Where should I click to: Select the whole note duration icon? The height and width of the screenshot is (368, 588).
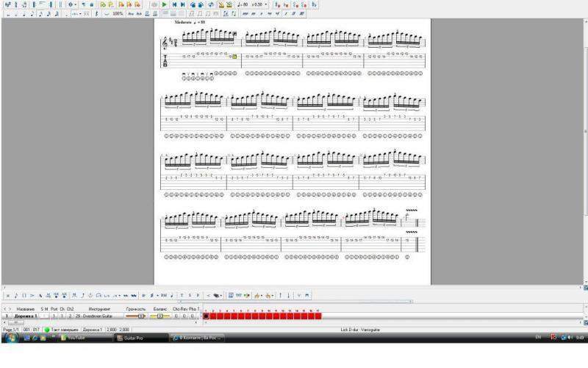(x=8, y=13)
